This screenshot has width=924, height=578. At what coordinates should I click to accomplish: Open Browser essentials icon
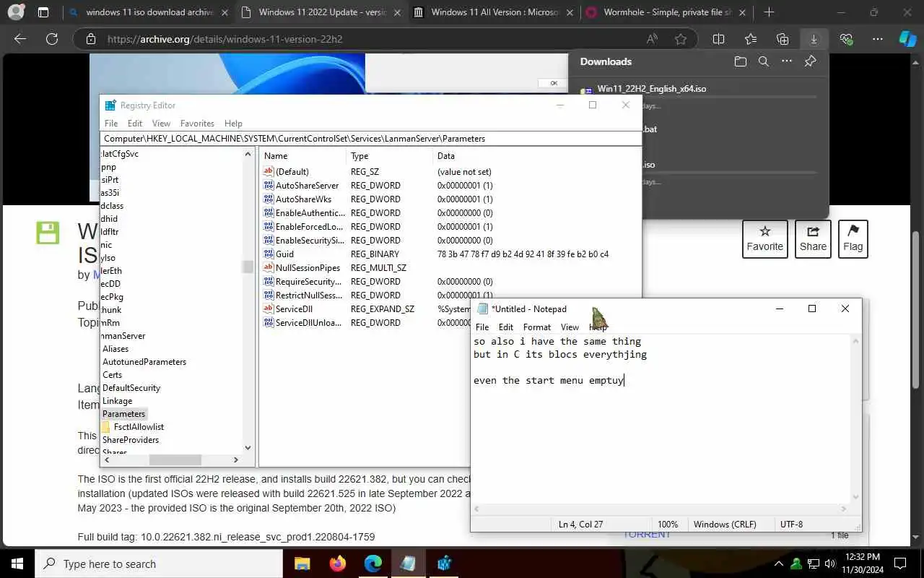846,39
